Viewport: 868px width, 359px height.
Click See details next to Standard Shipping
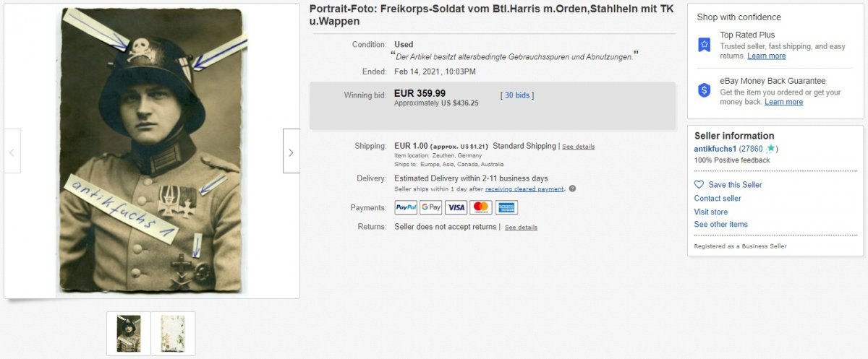(x=579, y=147)
